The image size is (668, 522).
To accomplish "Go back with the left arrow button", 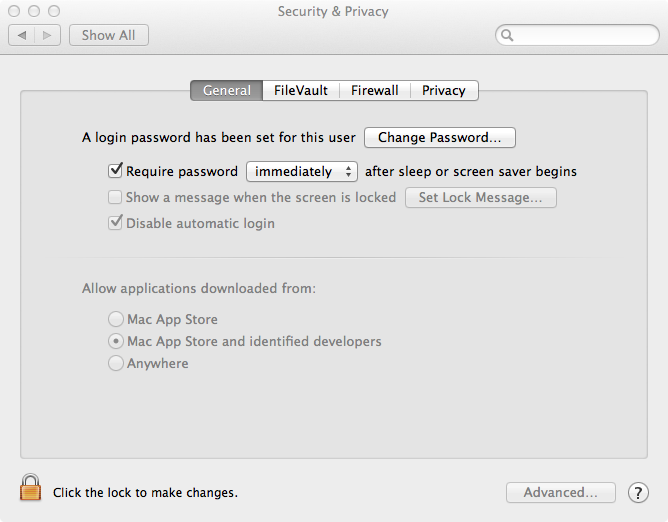I will tap(21, 35).
